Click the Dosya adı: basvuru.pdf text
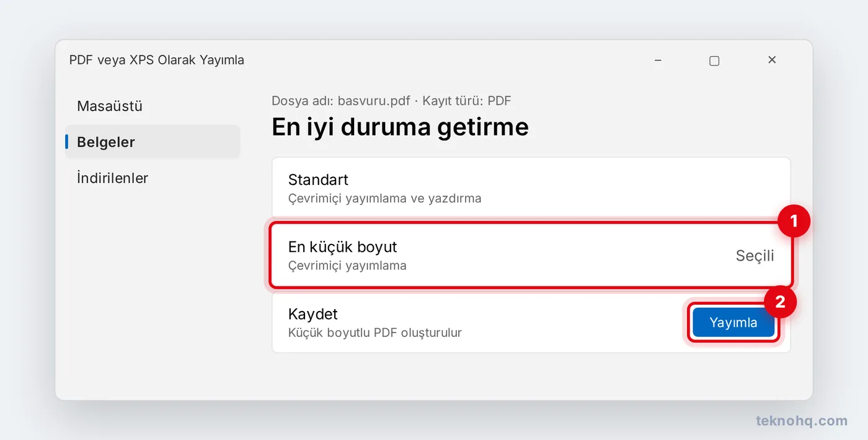This screenshot has width=868, height=440. point(341,101)
